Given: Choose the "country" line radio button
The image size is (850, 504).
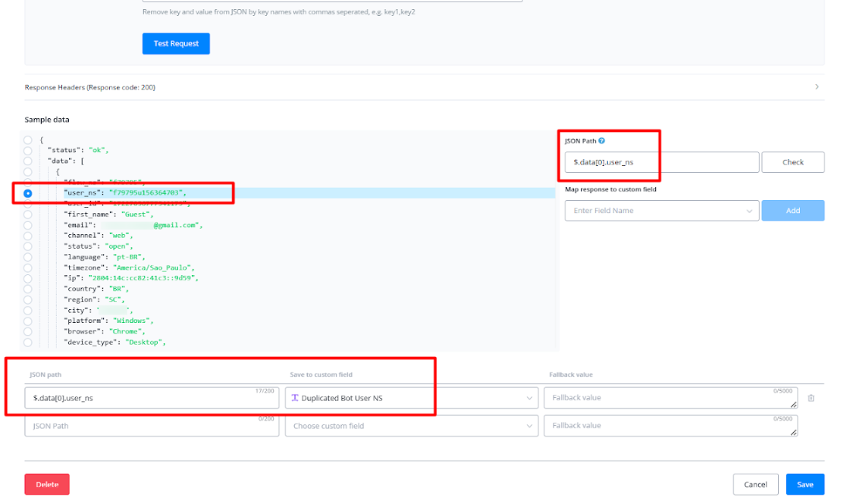Looking at the screenshot, I should pos(28,289).
